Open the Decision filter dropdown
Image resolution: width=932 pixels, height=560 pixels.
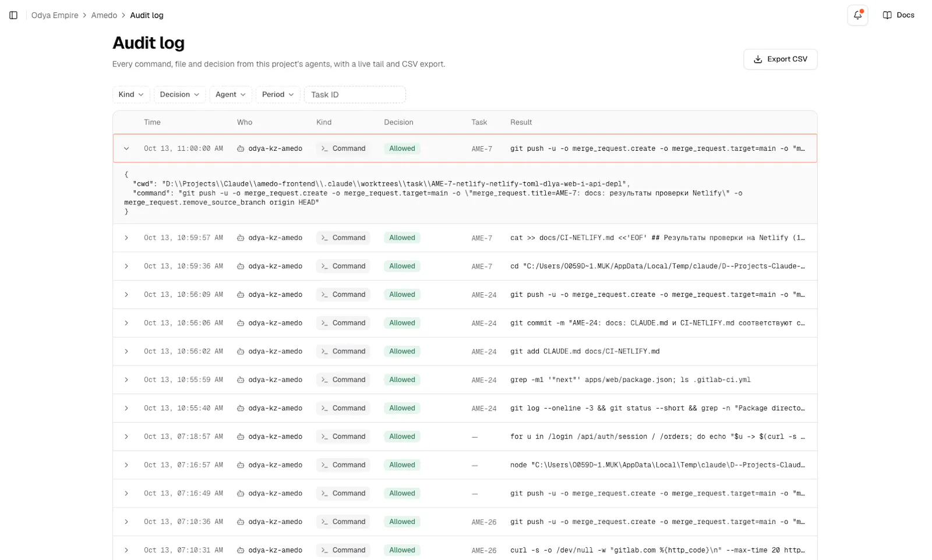click(x=179, y=94)
